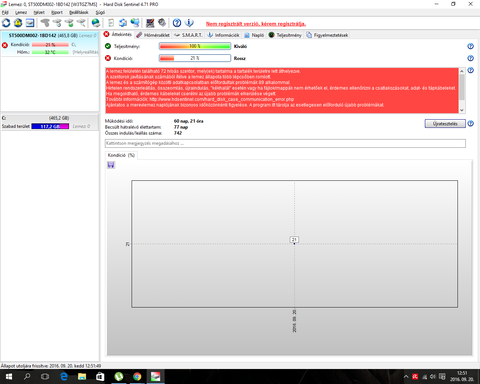Click the document report toolbar icon

[111, 23]
